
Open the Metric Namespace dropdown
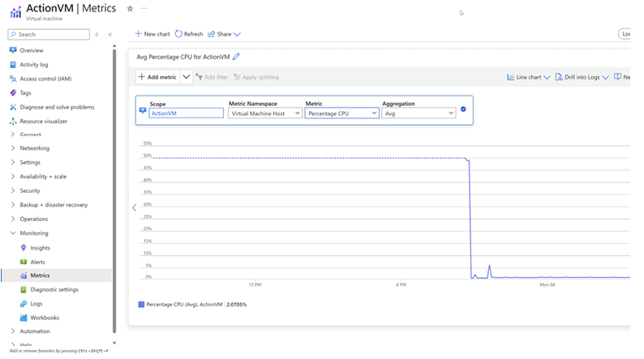[265, 113]
